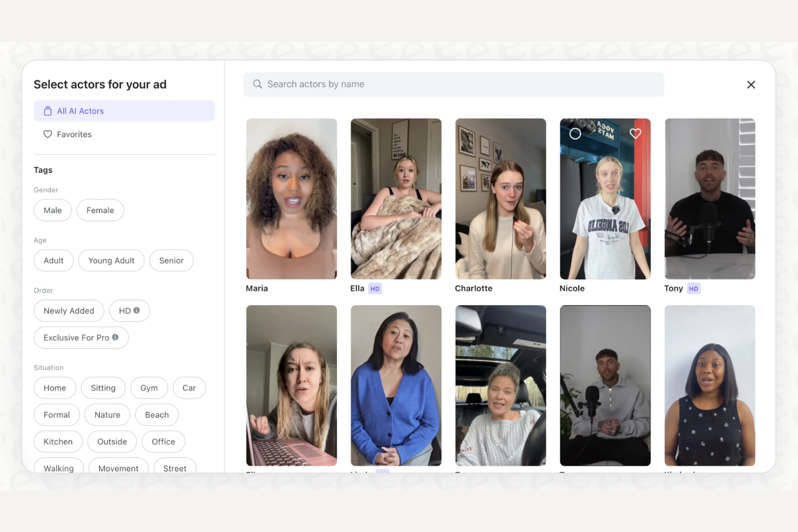Image resolution: width=798 pixels, height=532 pixels.
Task: Unfavorite Nicole using the heart icon
Action: [635, 133]
